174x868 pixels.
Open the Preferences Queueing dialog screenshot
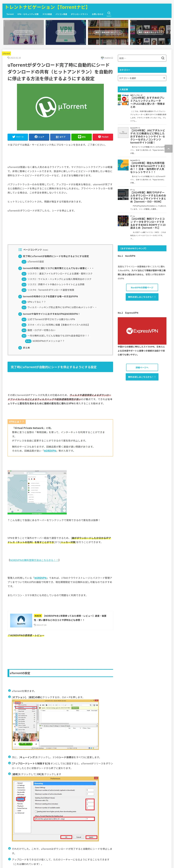pyautogui.click(x=55, y=809)
